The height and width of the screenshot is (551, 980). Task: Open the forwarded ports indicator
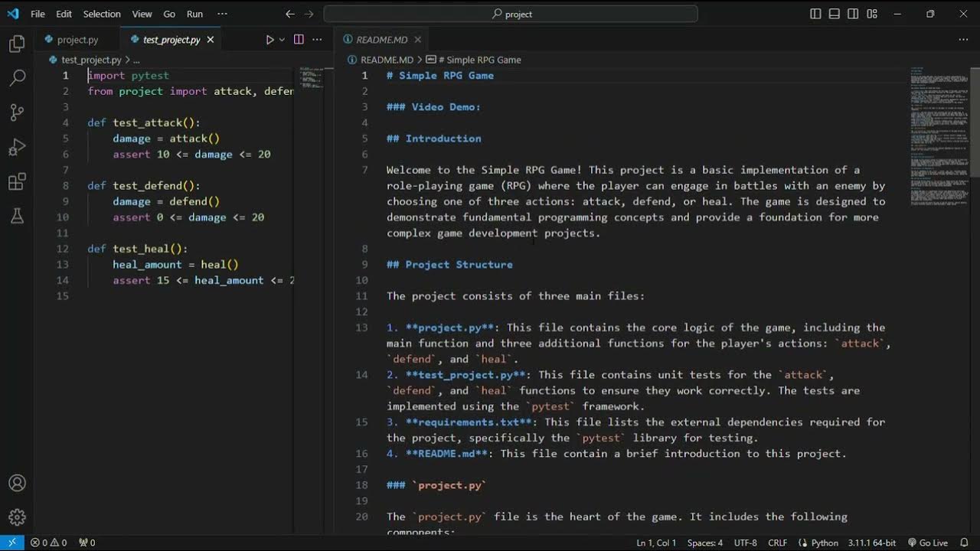click(x=87, y=543)
